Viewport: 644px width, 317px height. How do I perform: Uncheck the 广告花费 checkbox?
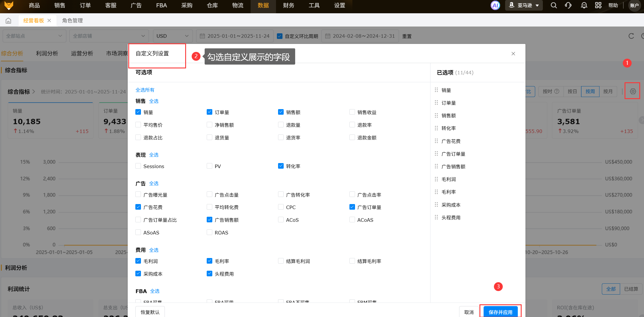tap(138, 207)
